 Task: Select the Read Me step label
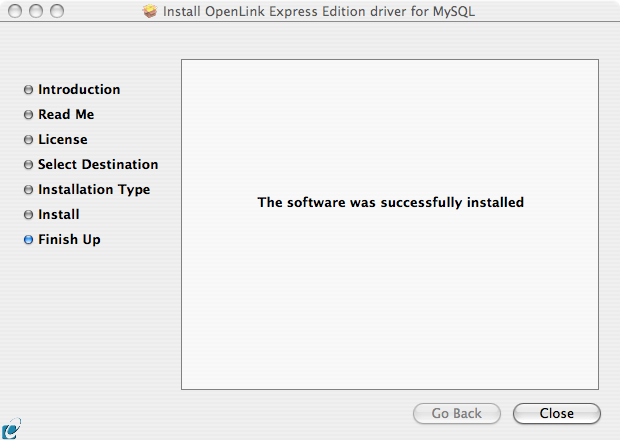point(66,114)
